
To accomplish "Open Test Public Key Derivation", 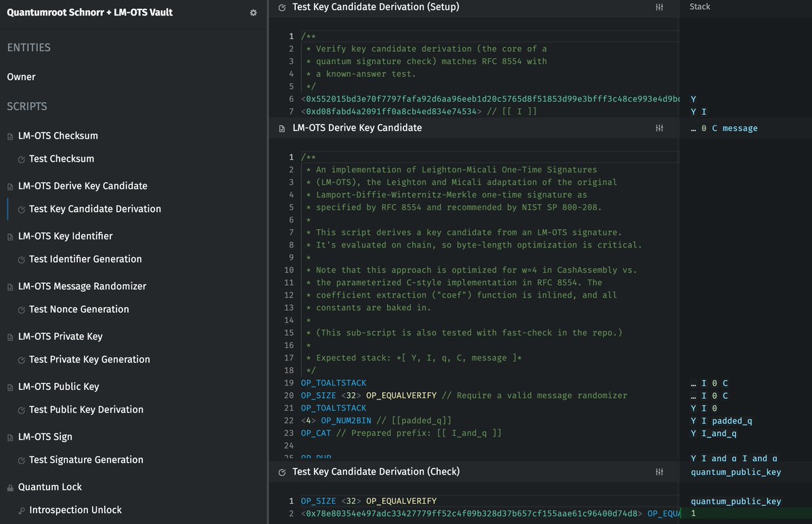I will tap(87, 409).
